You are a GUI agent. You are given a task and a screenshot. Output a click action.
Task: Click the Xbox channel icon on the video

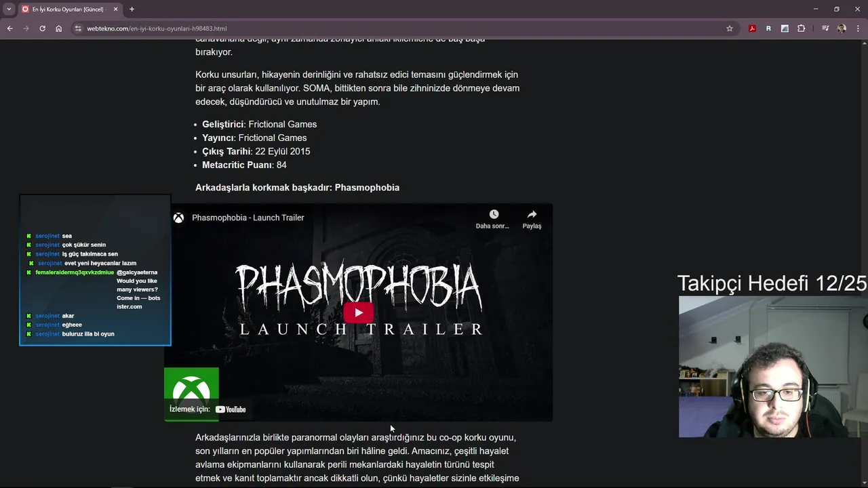coord(178,218)
